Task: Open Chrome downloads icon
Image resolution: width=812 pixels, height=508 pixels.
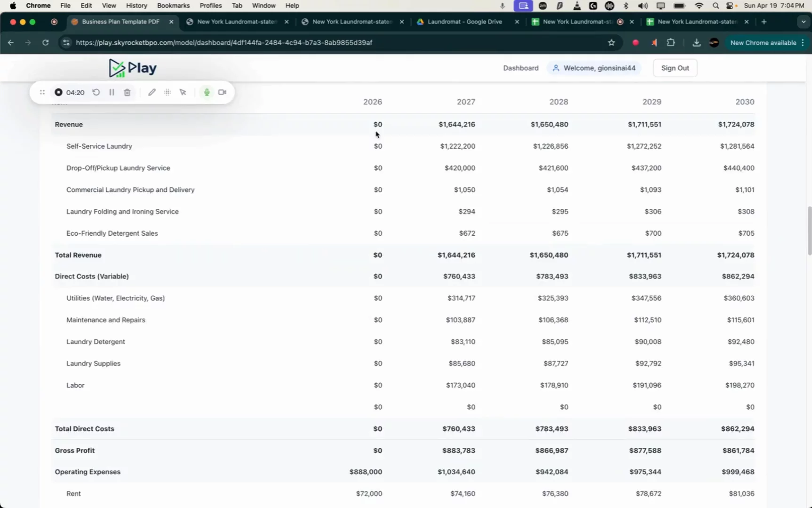Action: tap(697, 42)
